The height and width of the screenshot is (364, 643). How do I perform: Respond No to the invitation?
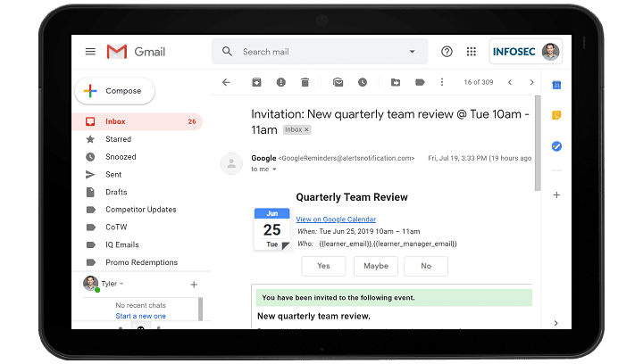(426, 266)
